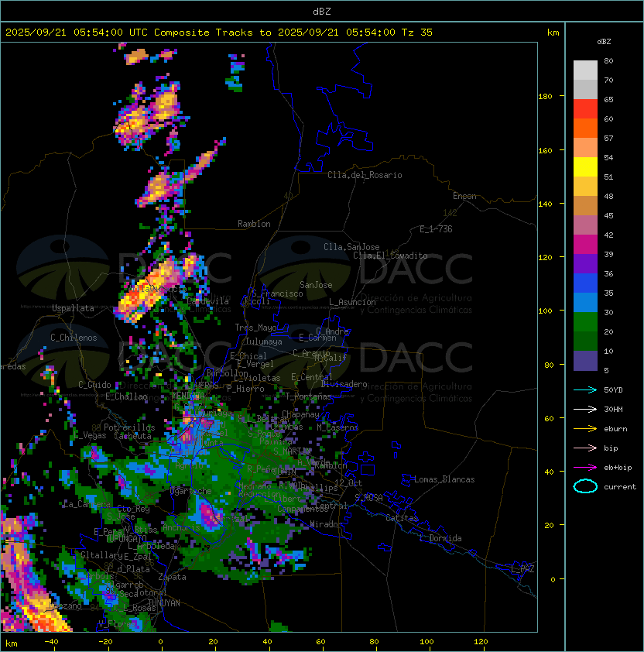The width and height of the screenshot is (644, 652).
Task: Pick the orange 57-60 dBZ swatch
Action: (x=585, y=129)
